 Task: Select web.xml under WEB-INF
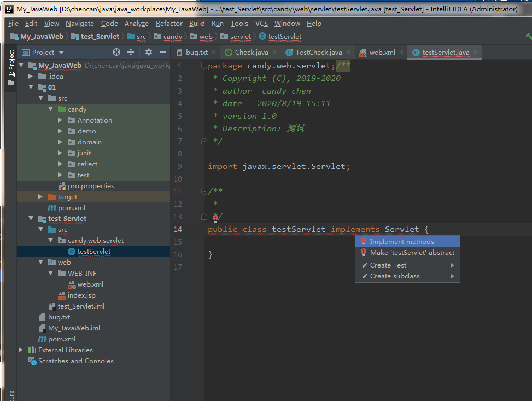point(85,284)
